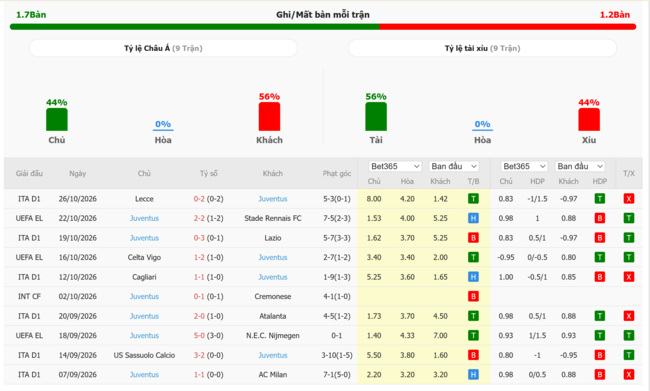Open Juventus link in N.E.C. Nijmegen row

coord(144,335)
